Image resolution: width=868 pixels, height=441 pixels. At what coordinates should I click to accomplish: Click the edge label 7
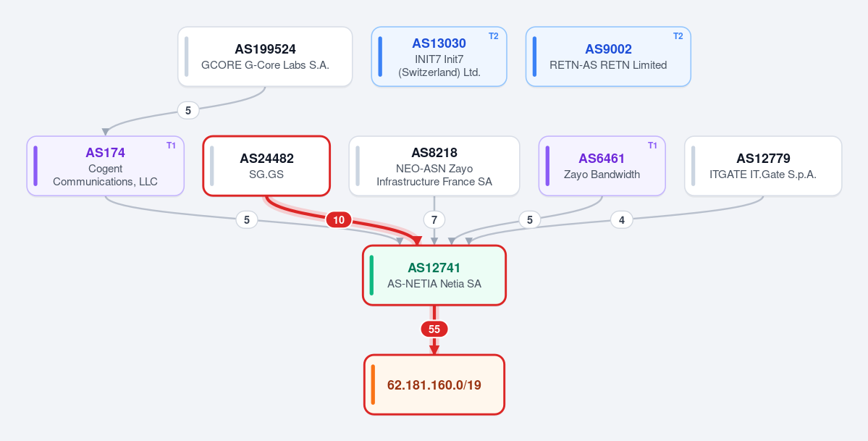(x=434, y=220)
